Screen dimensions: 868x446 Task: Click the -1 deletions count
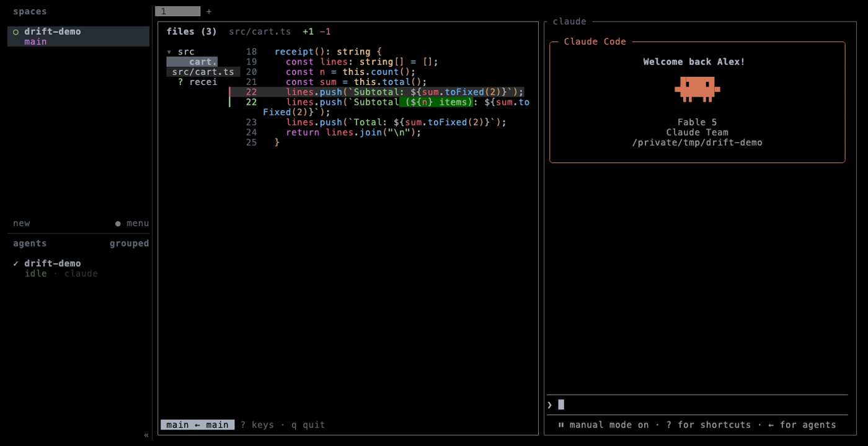(x=325, y=32)
